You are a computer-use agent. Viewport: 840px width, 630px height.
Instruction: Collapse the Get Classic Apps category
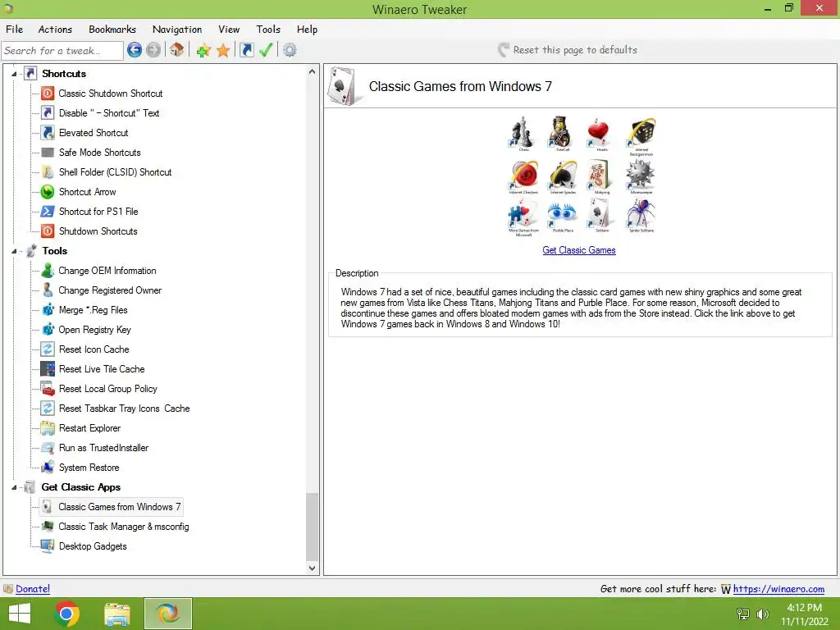[14, 487]
